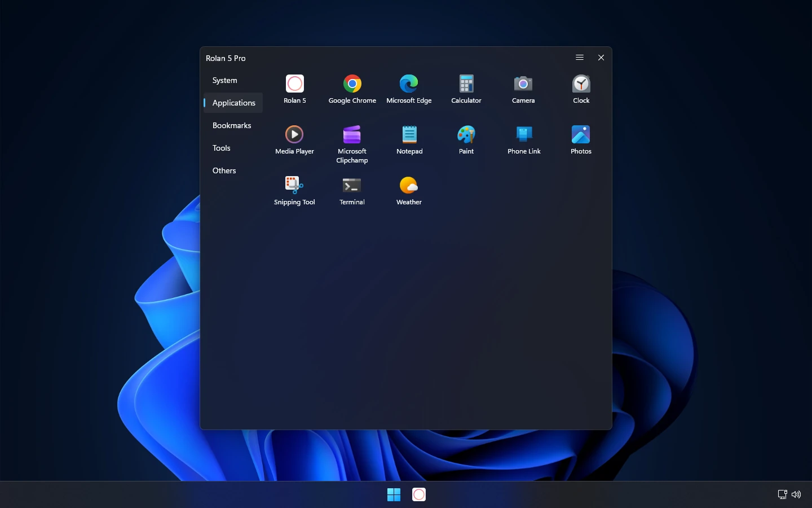Open the Terminal app icon

(352, 185)
